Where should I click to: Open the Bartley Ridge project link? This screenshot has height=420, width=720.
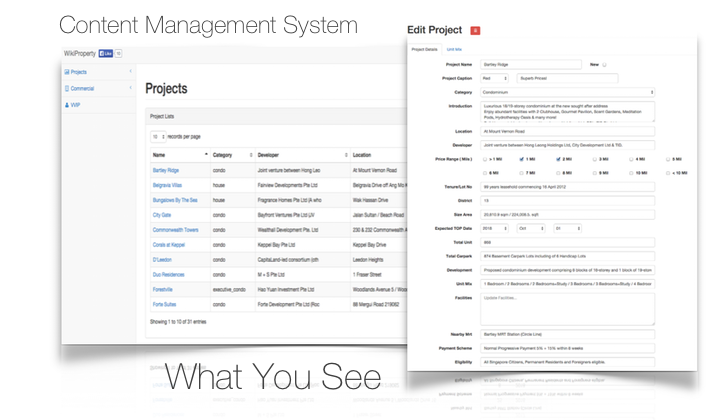click(166, 171)
